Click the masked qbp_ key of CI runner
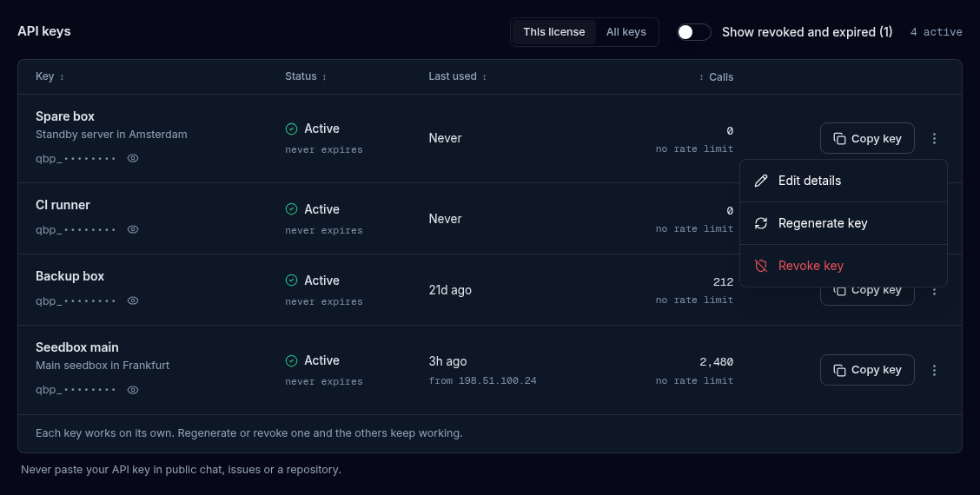 tap(76, 230)
